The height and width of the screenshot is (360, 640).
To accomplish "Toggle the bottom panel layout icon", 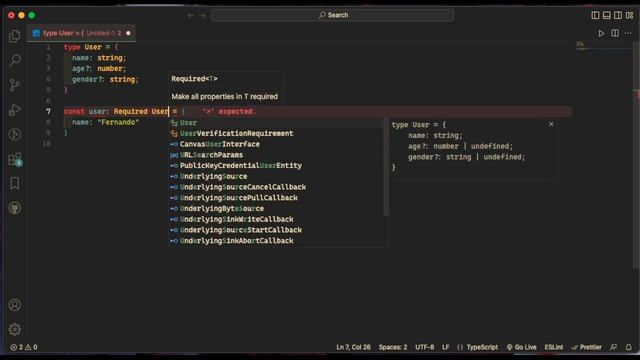I will 607,15.
